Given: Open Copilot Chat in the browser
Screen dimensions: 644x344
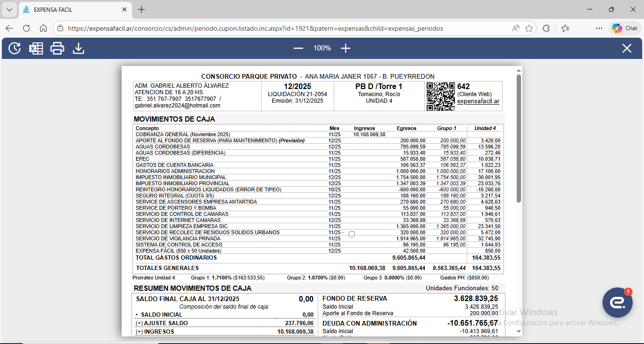Looking at the screenshot, I should [x=625, y=28].
